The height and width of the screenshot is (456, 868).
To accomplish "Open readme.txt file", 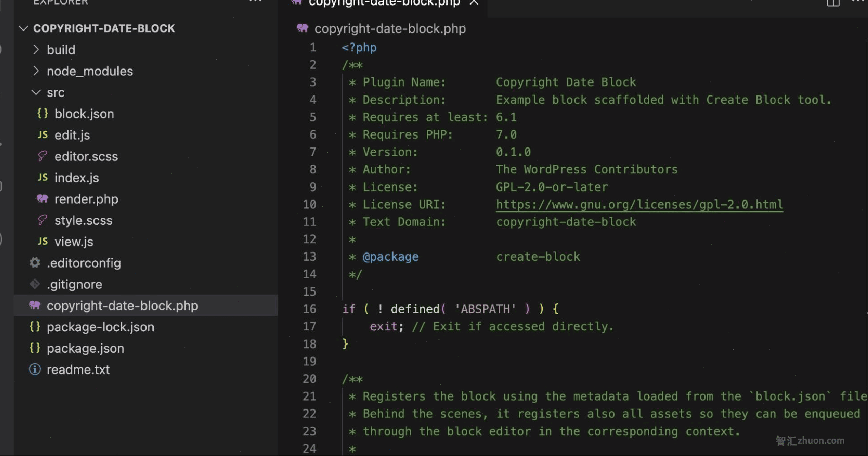I will point(78,370).
